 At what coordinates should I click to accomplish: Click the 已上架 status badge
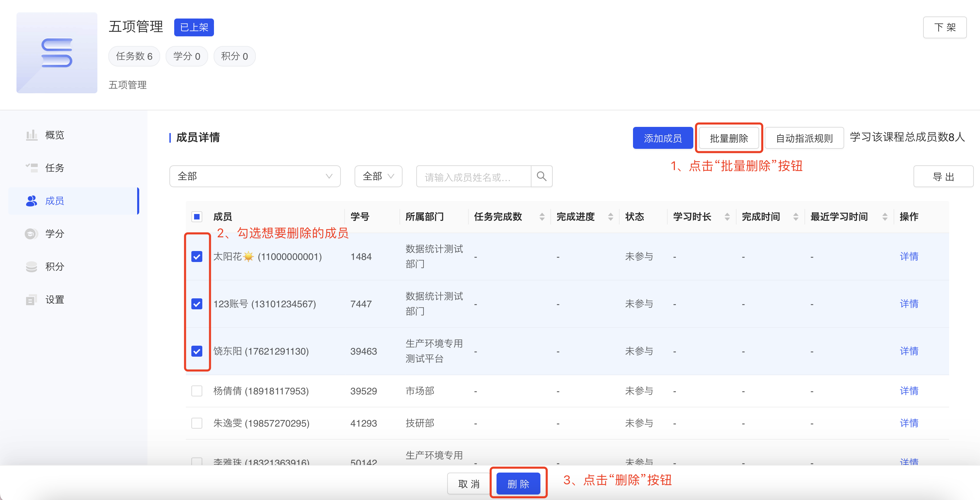coord(194,27)
